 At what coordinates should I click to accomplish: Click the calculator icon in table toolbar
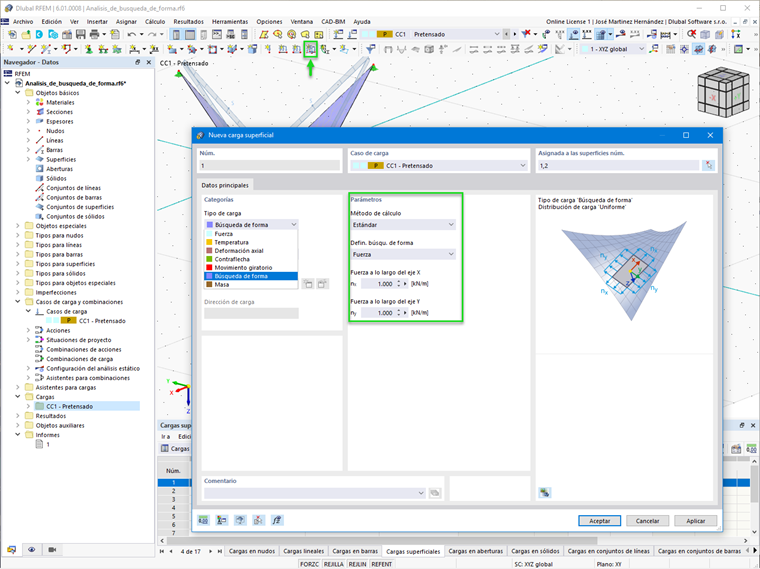point(751,449)
